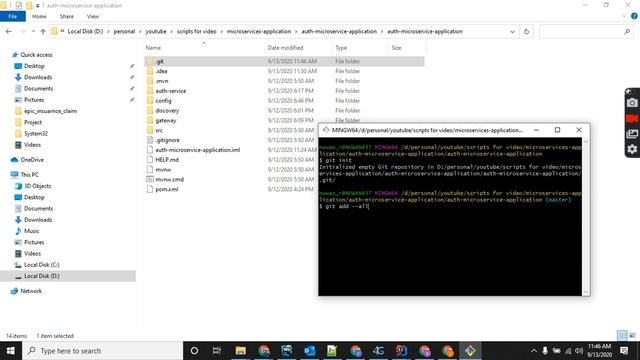Select the HELP.md file

[167, 160]
